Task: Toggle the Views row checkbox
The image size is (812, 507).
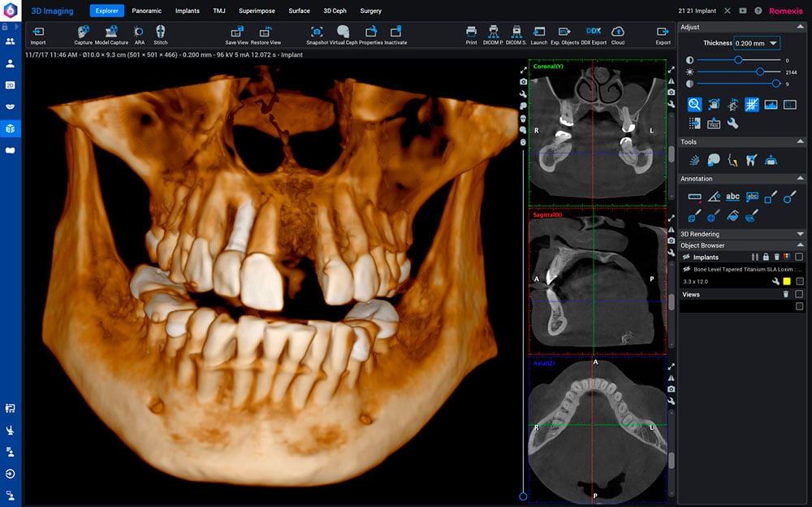Action: point(799,294)
